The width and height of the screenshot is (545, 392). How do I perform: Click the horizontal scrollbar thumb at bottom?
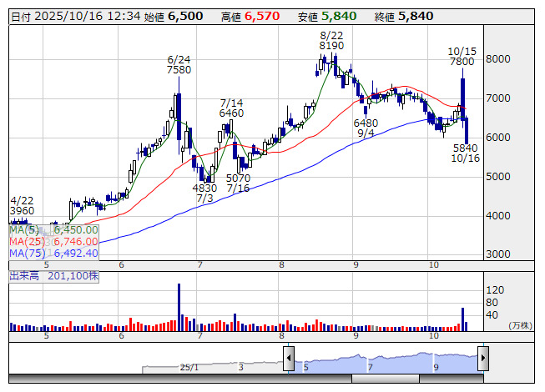[386, 379]
